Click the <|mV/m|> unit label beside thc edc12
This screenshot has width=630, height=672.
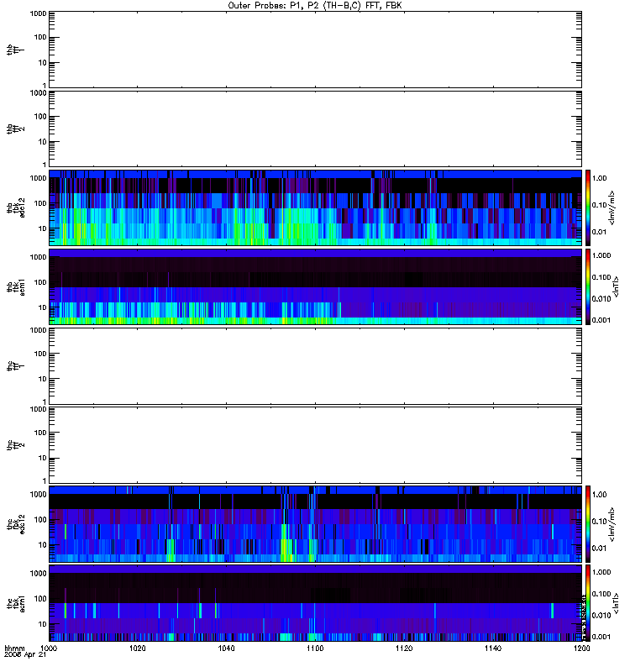(612, 524)
